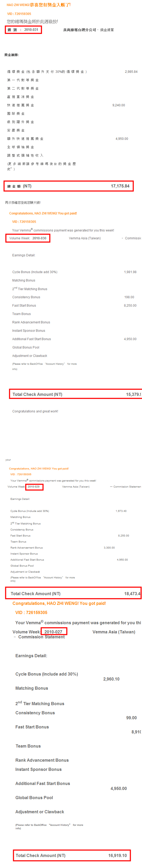Image resolution: width=142 pixels, height=868 pixels.
Task: Click VID 726159305 at page top
Action: (19, 14)
